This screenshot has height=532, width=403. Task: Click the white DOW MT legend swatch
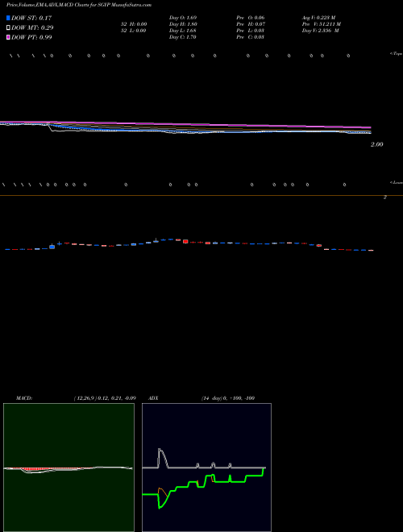tap(8, 27)
